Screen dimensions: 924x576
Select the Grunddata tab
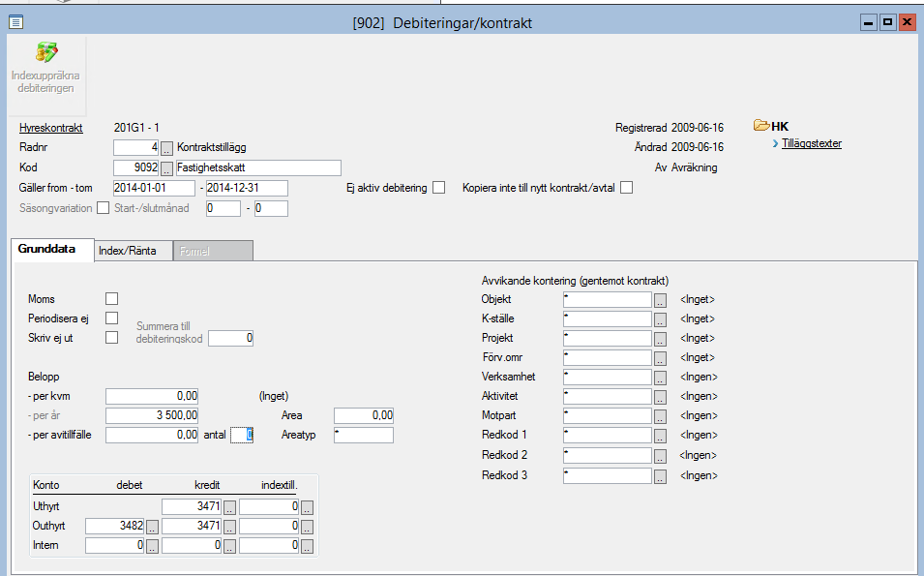point(52,250)
